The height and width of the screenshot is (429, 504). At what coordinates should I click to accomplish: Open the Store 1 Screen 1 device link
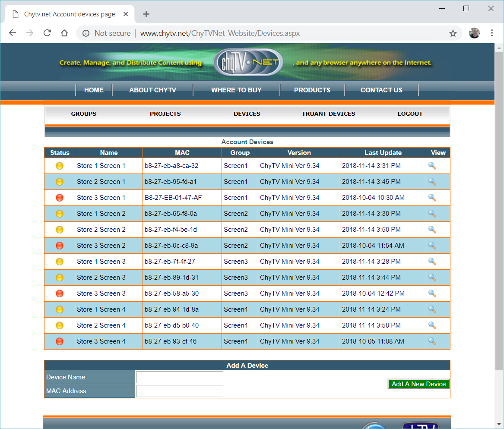[101, 166]
